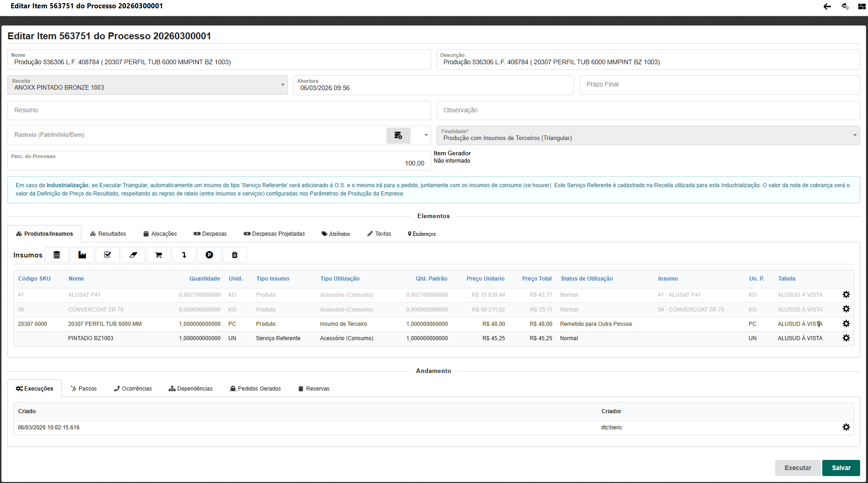
Task: Open the Pedidos Gerados tab
Action: [255, 389]
